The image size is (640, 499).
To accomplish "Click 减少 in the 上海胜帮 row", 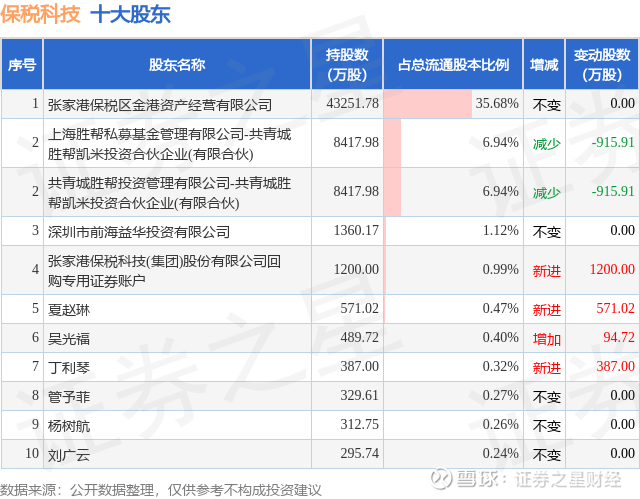I will point(547,144).
